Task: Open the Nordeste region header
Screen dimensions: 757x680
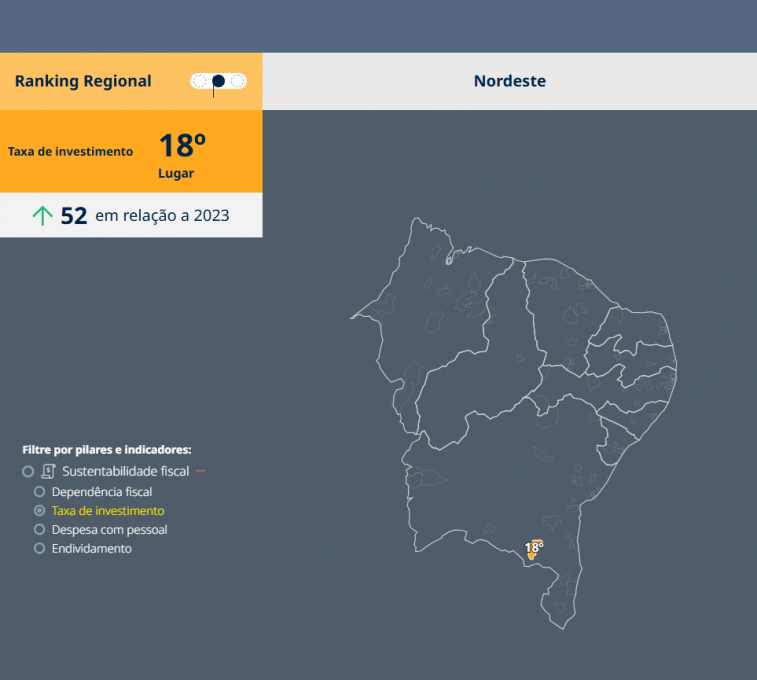Action: tap(509, 81)
